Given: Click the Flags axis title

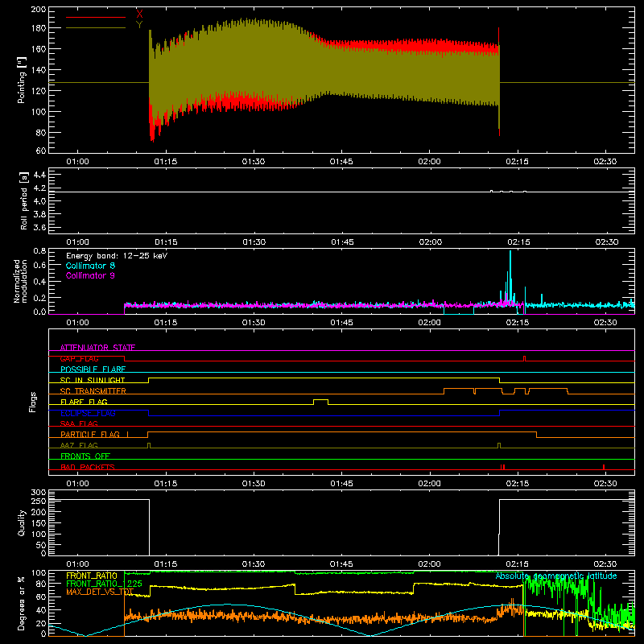Looking at the screenshot, I should [x=33, y=402].
